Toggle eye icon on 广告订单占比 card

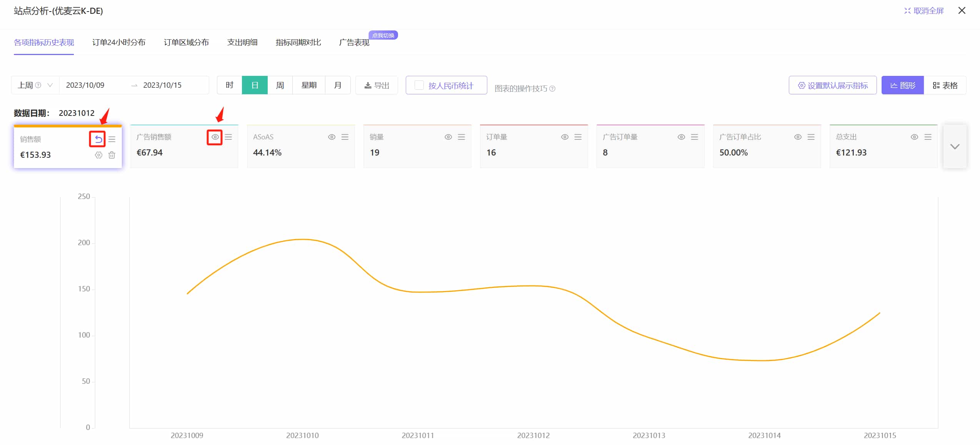point(798,137)
